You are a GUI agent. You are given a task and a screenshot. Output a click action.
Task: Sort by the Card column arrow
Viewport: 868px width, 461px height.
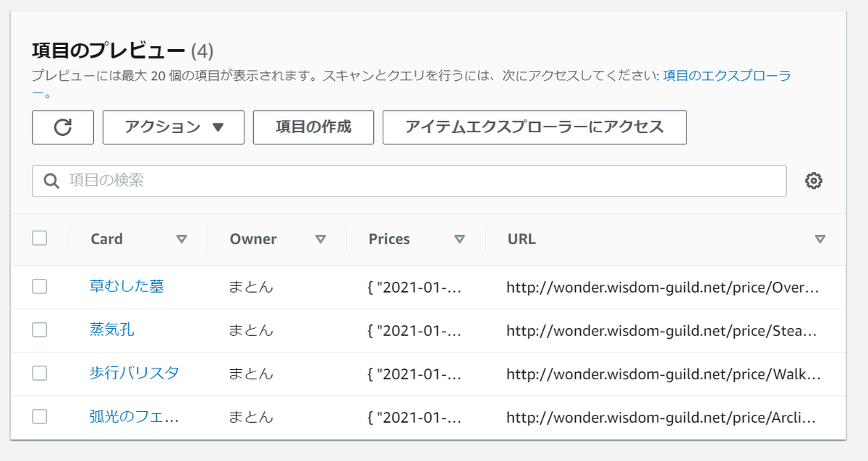[x=182, y=239]
